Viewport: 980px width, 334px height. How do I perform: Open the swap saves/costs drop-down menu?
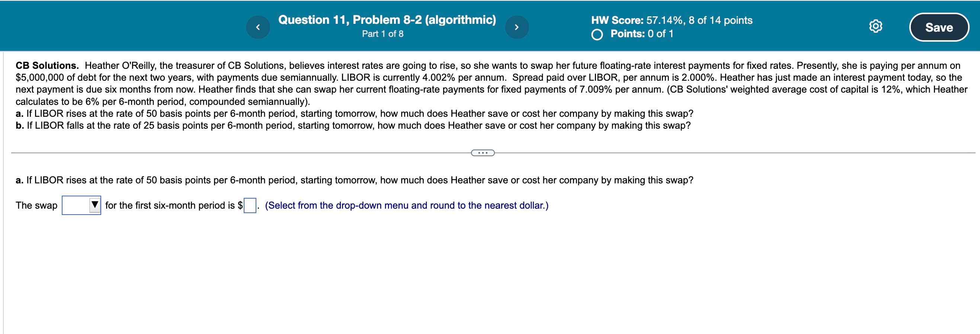coord(81,205)
